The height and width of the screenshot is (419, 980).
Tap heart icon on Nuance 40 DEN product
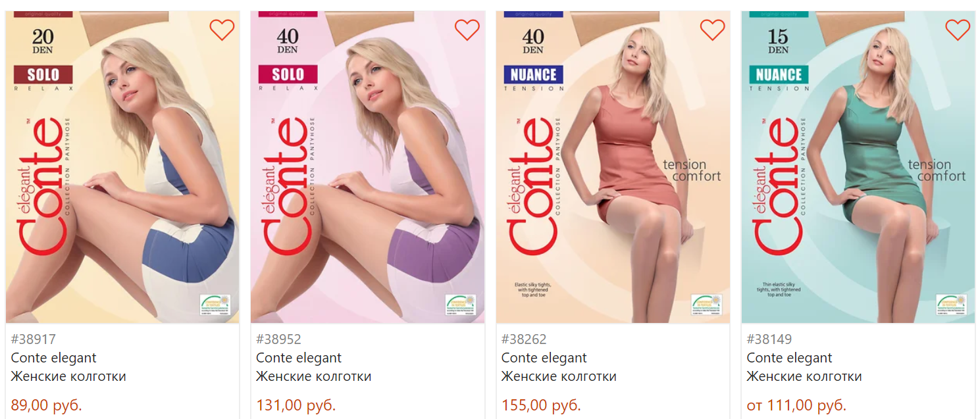point(712,30)
